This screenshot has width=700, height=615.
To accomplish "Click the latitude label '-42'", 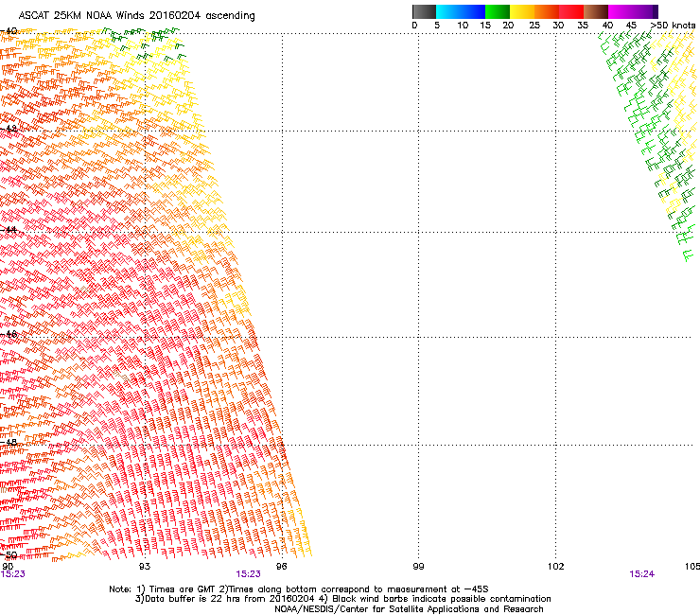I will (9, 129).
